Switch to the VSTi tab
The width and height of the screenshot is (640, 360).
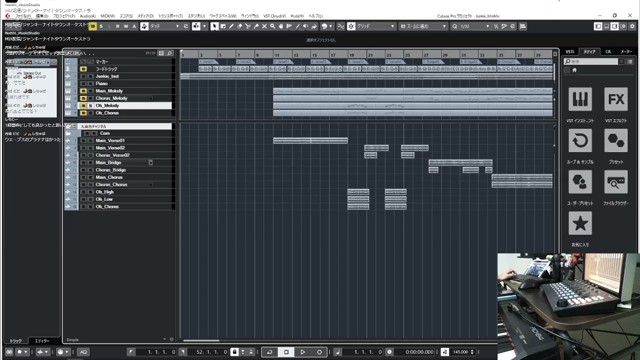570,52
